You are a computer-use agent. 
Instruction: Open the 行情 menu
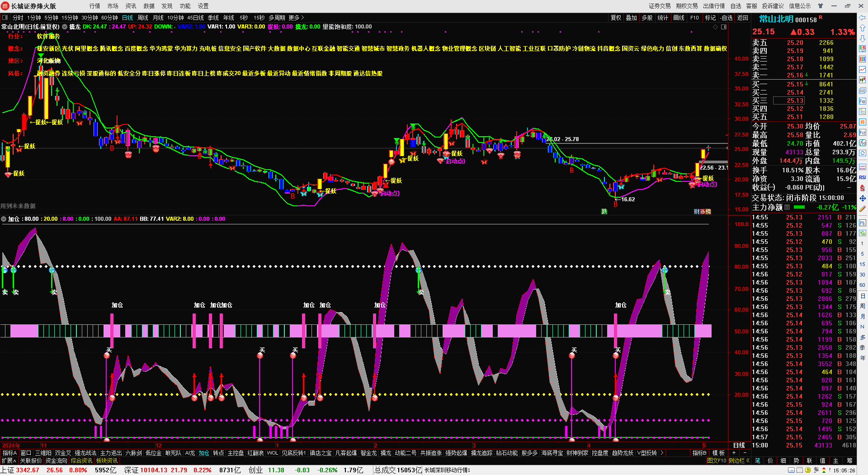[95, 6]
